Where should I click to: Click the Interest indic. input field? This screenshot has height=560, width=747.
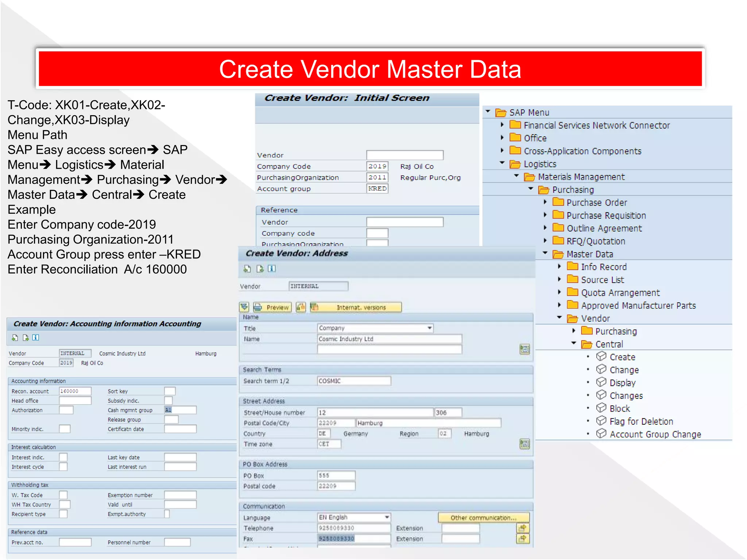(63, 457)
